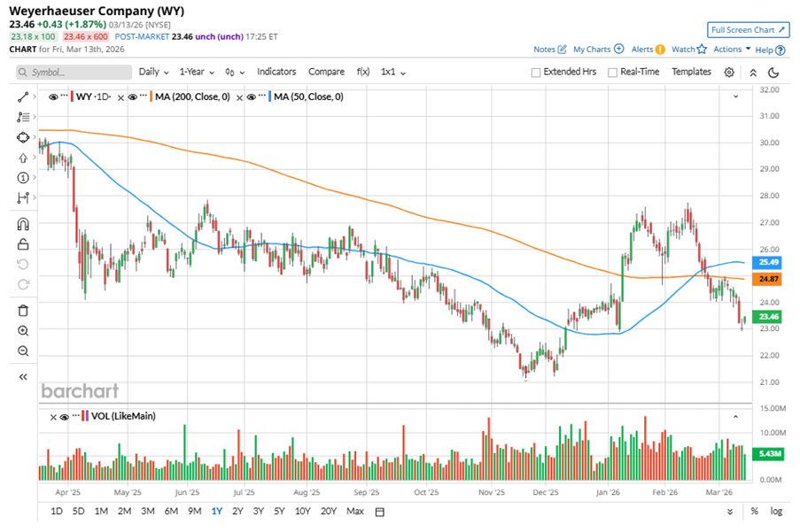Screen dimensions: 800x532
Task: Pick the numbered label annotation tool
Action: (x=23, y=178)
